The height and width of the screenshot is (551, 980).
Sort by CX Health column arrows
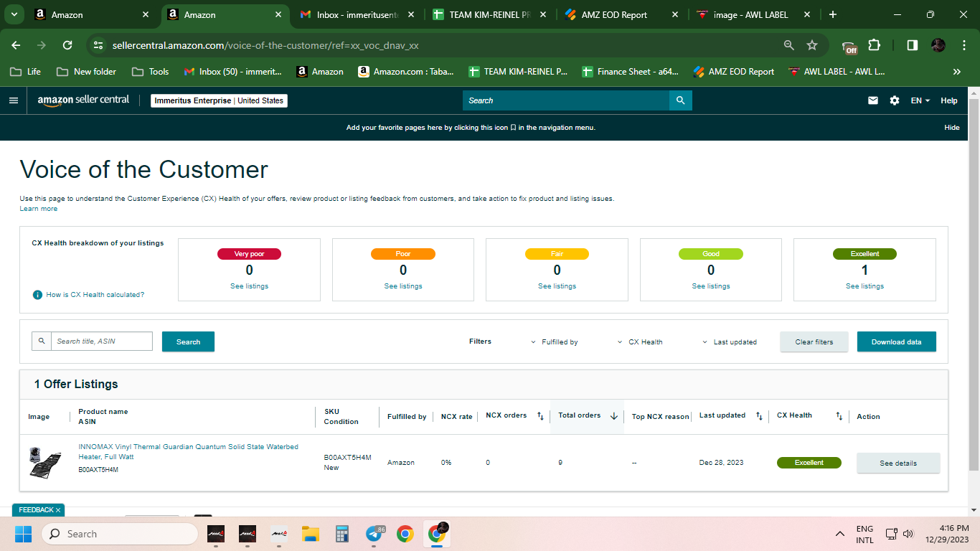pos(839,416)
